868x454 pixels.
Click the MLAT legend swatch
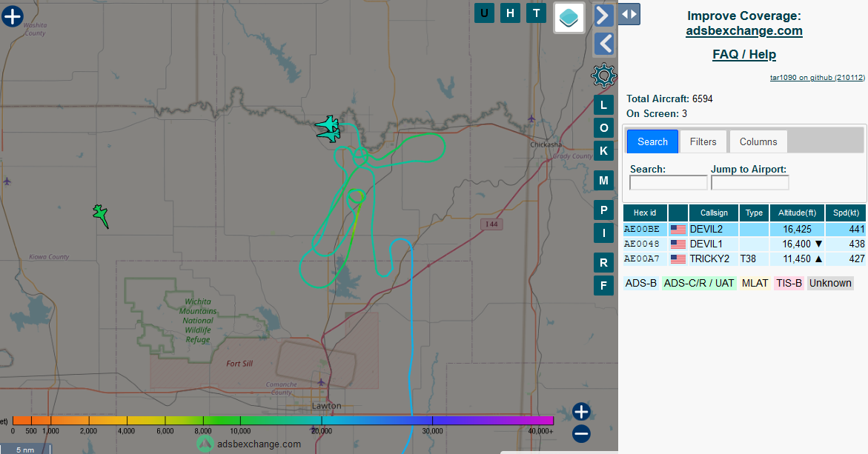tap(755, 283)
